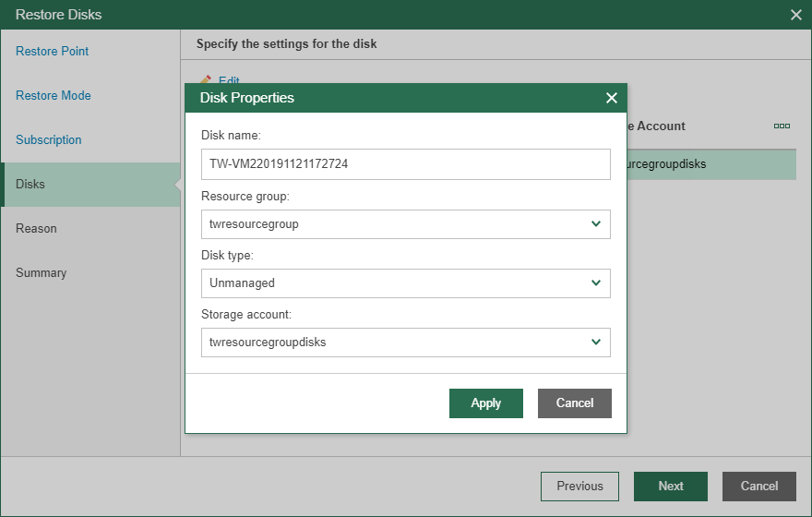The image size is (812, 517).
Task: Select the highlighted disk row in table
Action: [710, 164]
